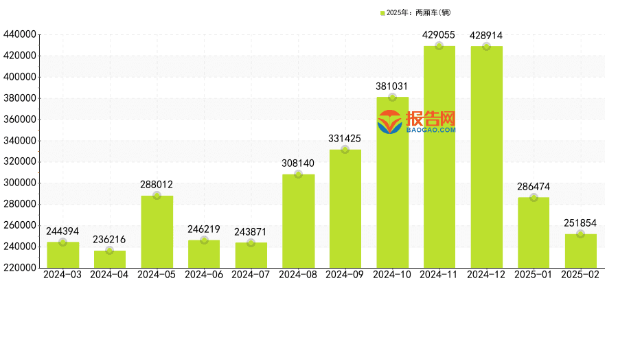This screenshot has width=618, height=364.
Task: Click x-axis label 2024-11
Action: (439, 275)
